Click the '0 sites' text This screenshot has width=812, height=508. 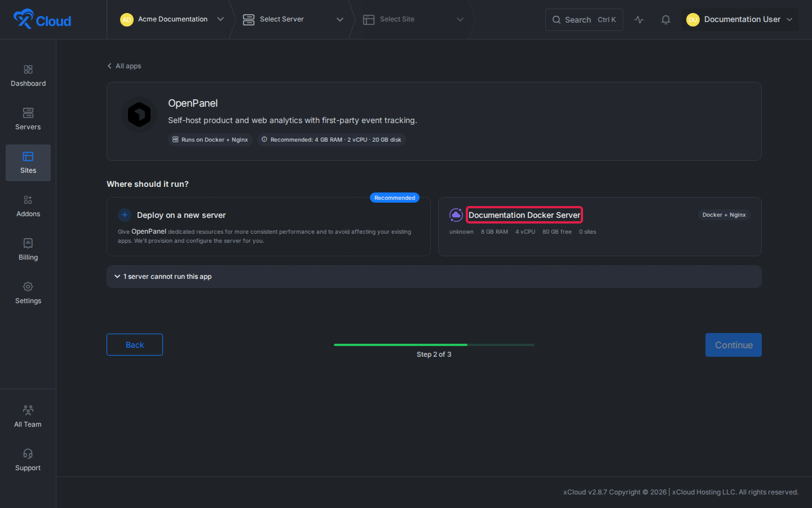(x=588, y=231)
